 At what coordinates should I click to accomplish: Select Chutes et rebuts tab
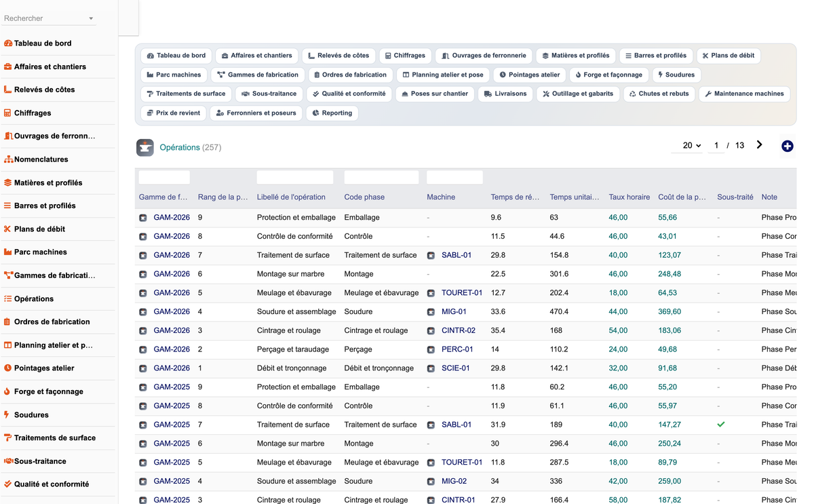point(659,94)
